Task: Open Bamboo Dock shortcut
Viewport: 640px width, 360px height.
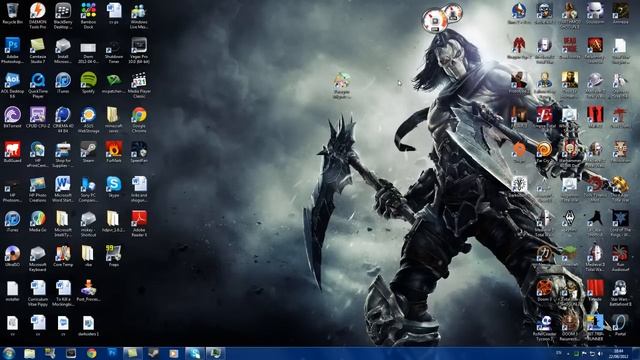Action: [x=88, y=16]
